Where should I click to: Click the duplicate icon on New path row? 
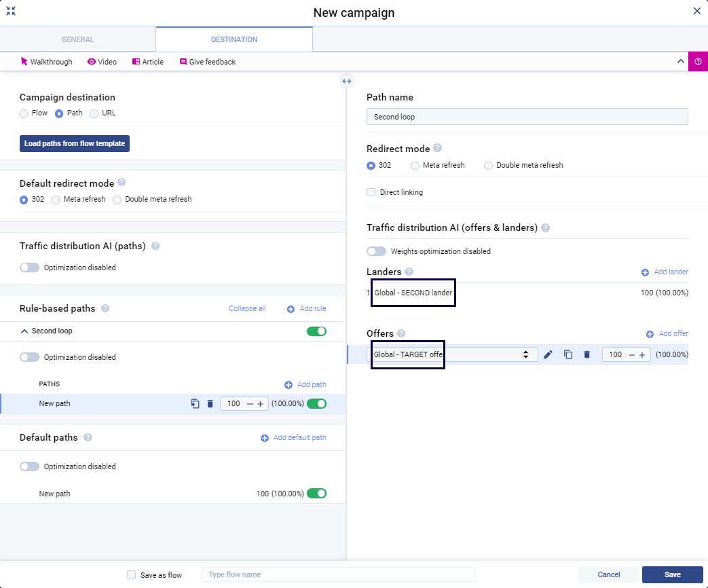coord(195,403)
